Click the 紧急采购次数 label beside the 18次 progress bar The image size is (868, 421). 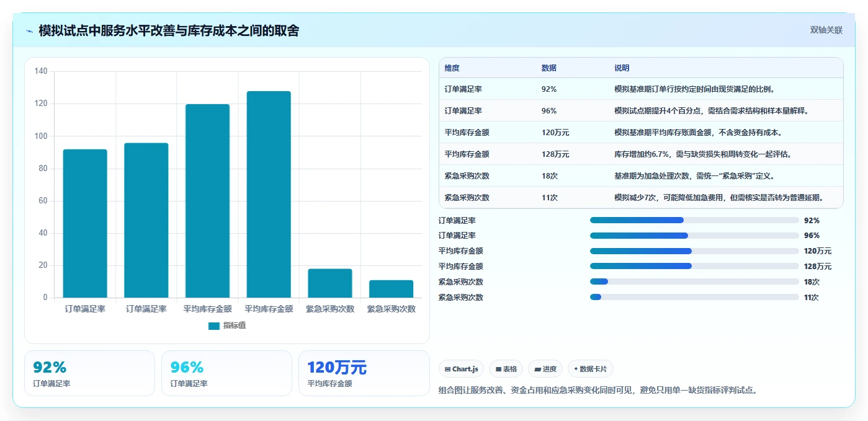click(461, 281)
